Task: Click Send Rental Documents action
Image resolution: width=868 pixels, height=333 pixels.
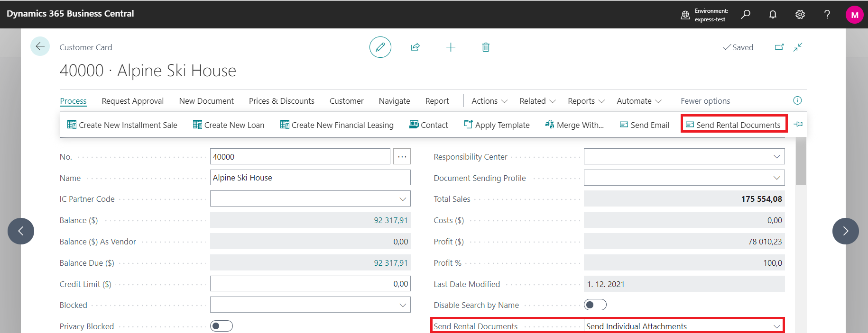Action: 733,125
